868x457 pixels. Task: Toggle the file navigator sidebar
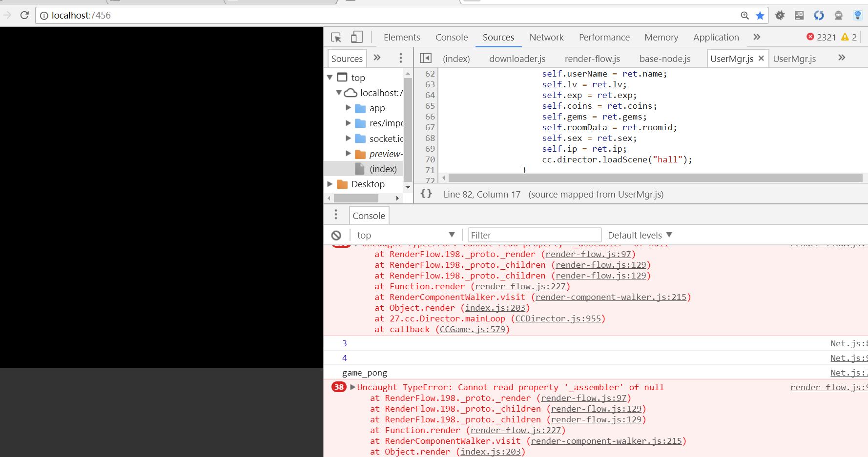(x=426, y=58)
